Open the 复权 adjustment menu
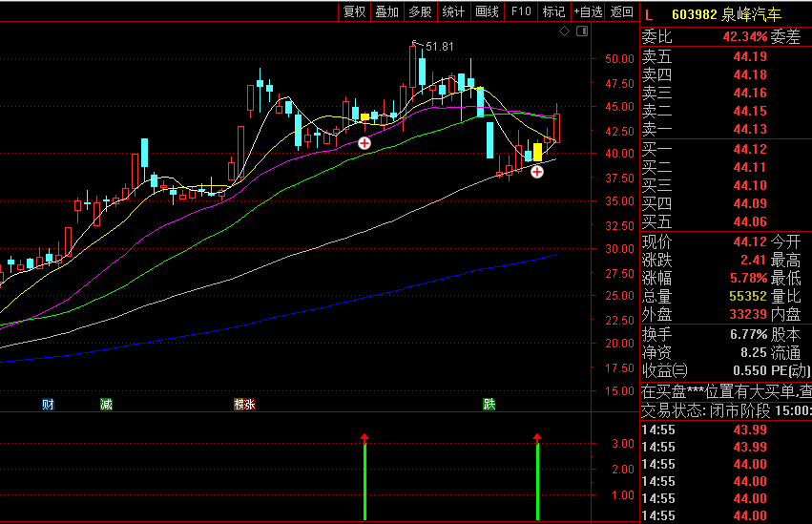 354,11
